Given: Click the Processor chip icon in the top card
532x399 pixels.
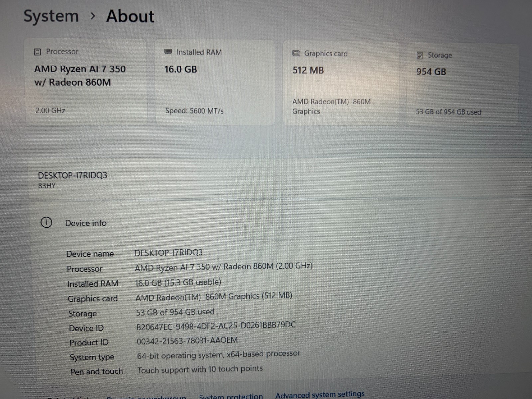Looking at the screenshot, I should [38, 52].
